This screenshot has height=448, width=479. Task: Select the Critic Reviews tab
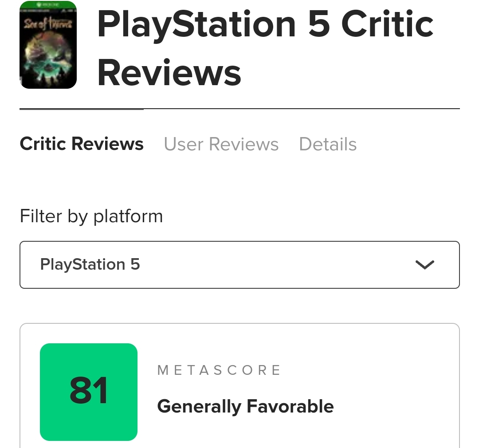(x=82, y=144)
